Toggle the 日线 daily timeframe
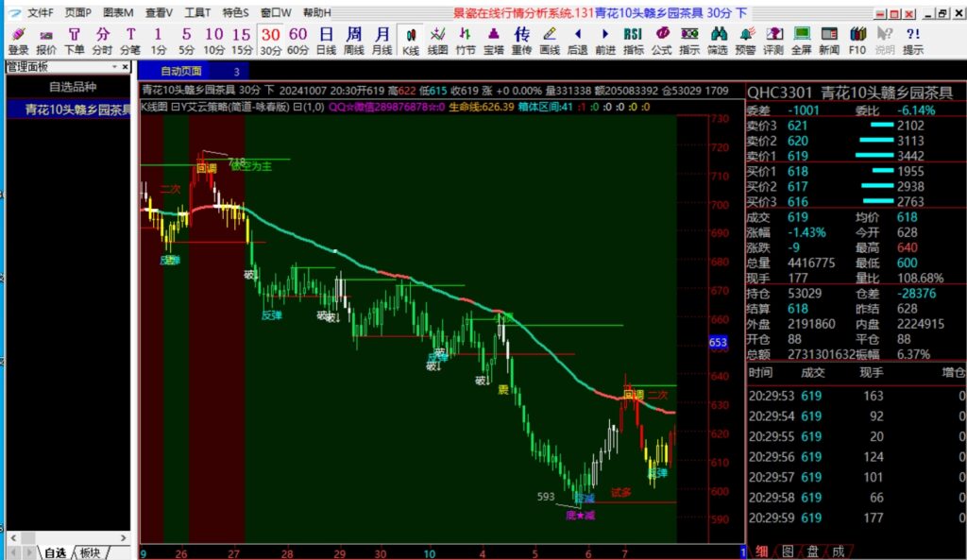This screenshot has height=560, width=967. point(326,41)
